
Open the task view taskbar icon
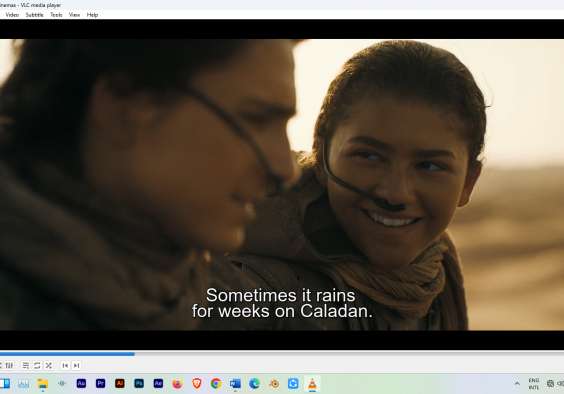[5, 384]
